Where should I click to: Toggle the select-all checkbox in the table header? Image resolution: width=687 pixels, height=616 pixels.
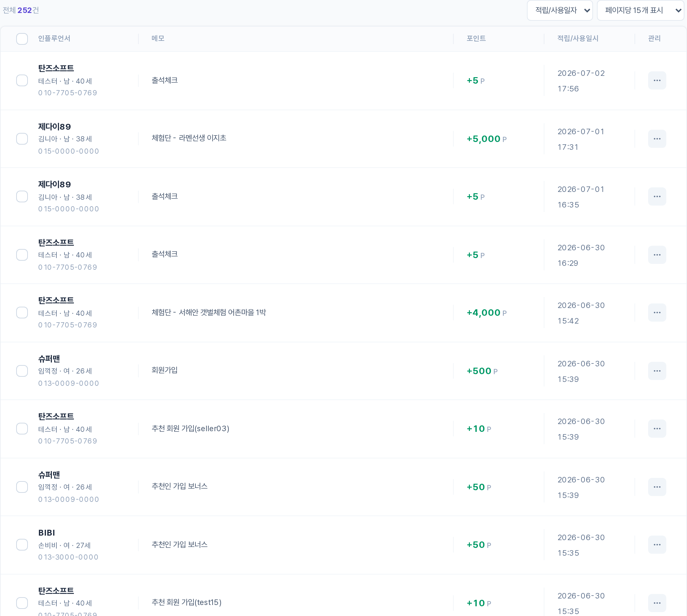(22, 39)
